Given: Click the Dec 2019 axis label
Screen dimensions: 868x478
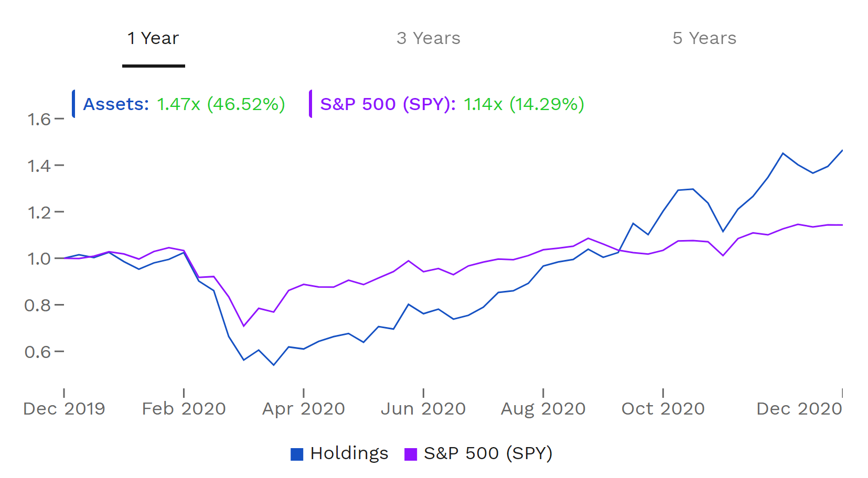Looking at the screenshot, I should pyautogui.click(x=64, y=409).
